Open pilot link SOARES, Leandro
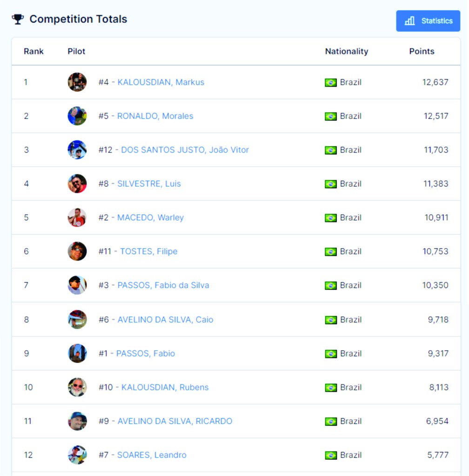The image size is (469, 476). (152, 455)
